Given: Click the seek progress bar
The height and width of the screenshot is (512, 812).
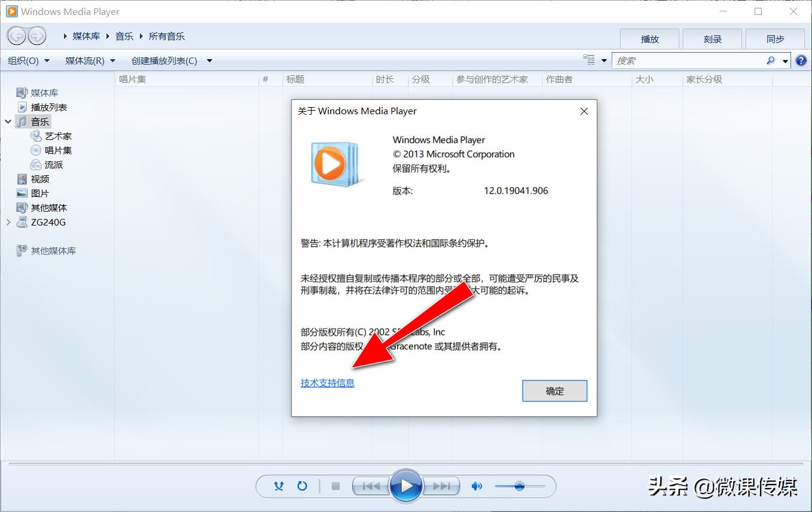Looking at the screenshot, I should (406, 464).
